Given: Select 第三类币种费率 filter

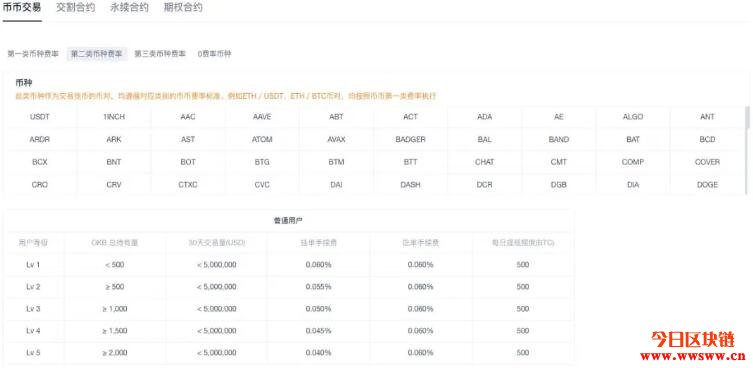Looking at the screenshot, I should tap(160, 54).
